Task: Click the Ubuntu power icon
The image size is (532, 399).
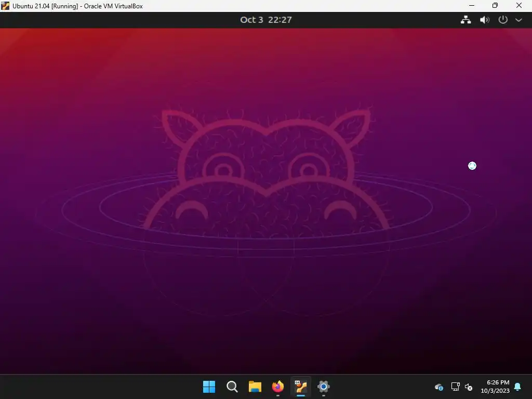Action: point(503,20)
